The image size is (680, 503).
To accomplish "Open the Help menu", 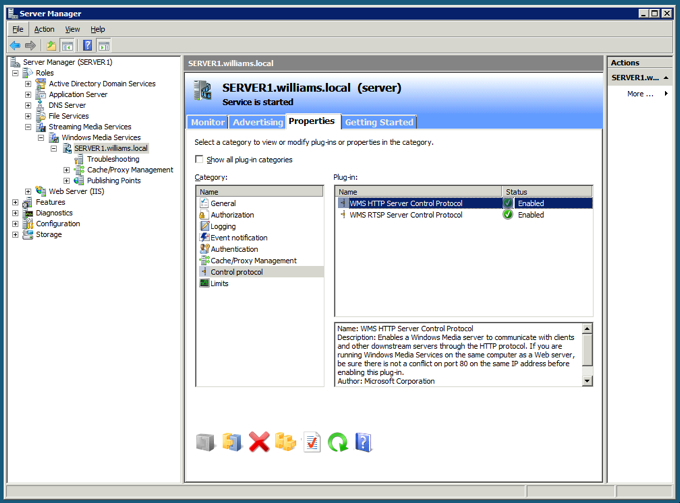I will 98,29.
